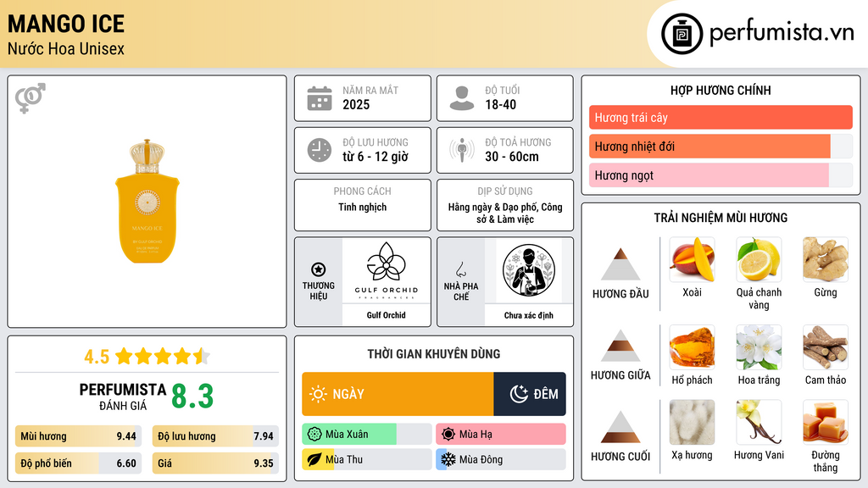Click the sun icon for Mùa Hạ
Screen dimensions: 868x488
pyautogui.click(x=448, y=435)
